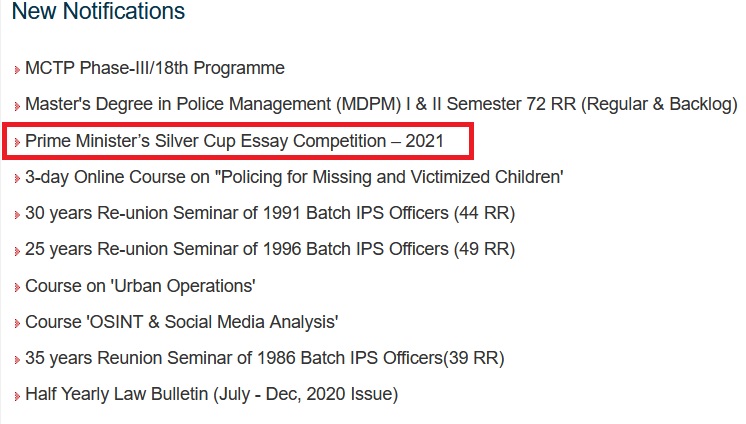Open 'OSINT & Social Media Analysis' course
746x424 pixels.
(x=182, y=322)
